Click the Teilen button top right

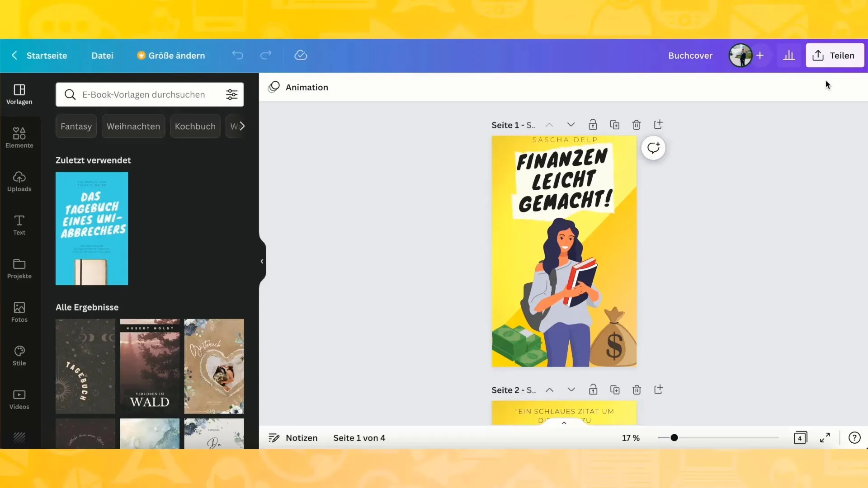pyautogui.click(x=834, y=55)
